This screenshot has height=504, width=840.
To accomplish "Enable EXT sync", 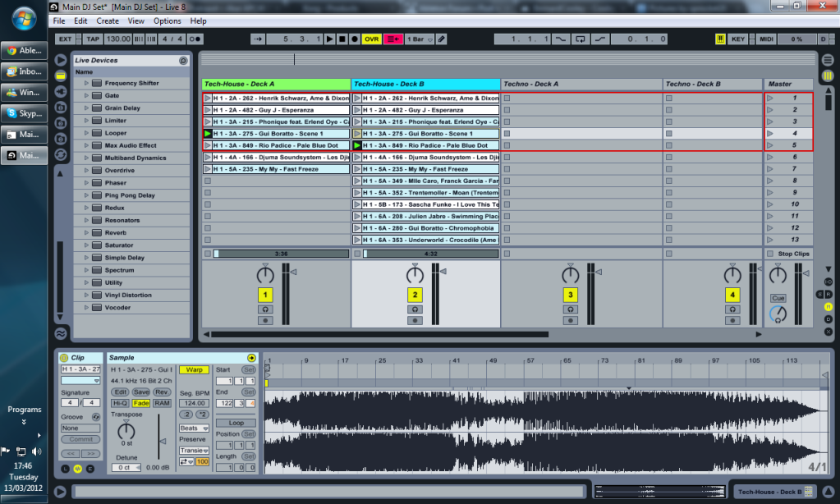I will coord(66,39).
